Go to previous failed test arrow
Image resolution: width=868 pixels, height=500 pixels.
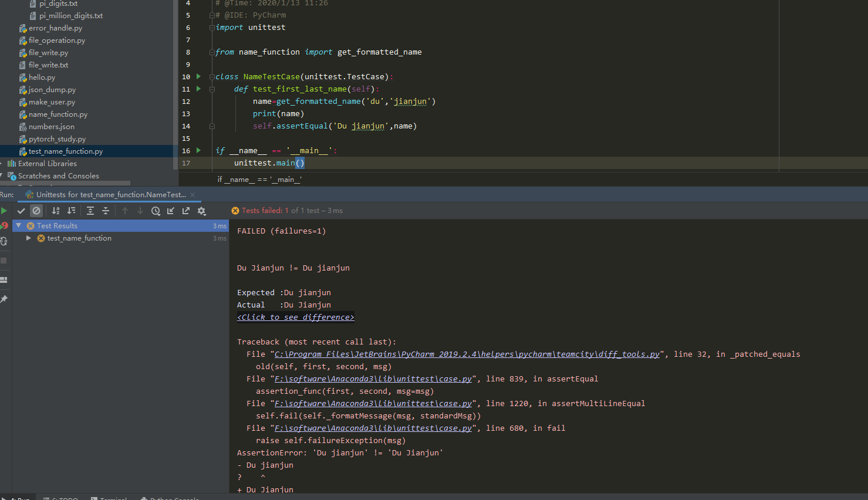click(x=125, y=211)
